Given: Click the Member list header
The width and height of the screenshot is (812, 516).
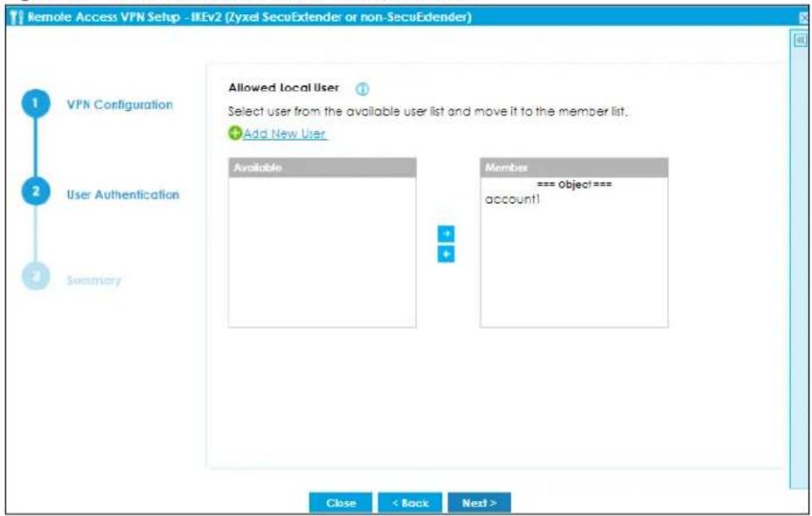Looking at the screenshot, I should [573, 167].
